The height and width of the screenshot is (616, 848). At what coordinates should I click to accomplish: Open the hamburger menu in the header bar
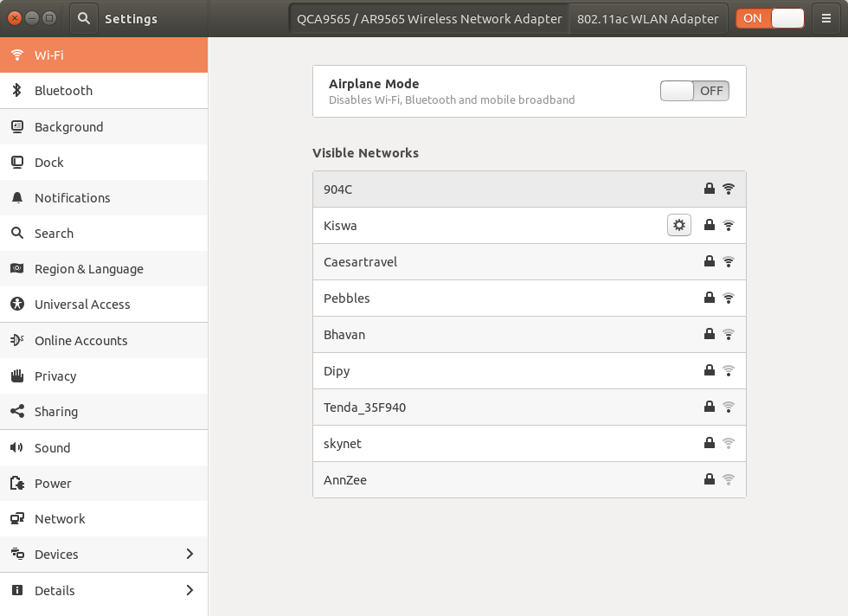pyautogui.click(x=826, y=18)
